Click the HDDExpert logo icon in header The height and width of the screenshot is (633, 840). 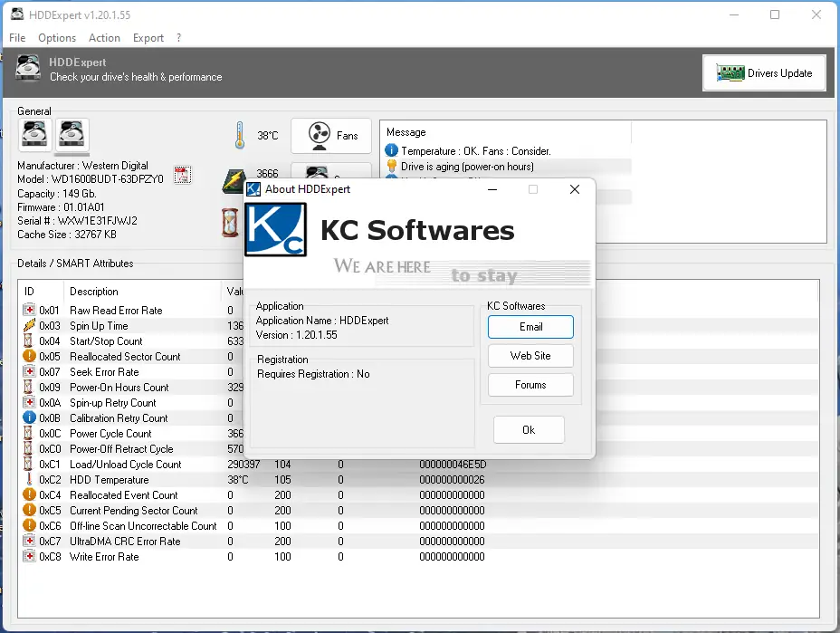tap(28, 68)
